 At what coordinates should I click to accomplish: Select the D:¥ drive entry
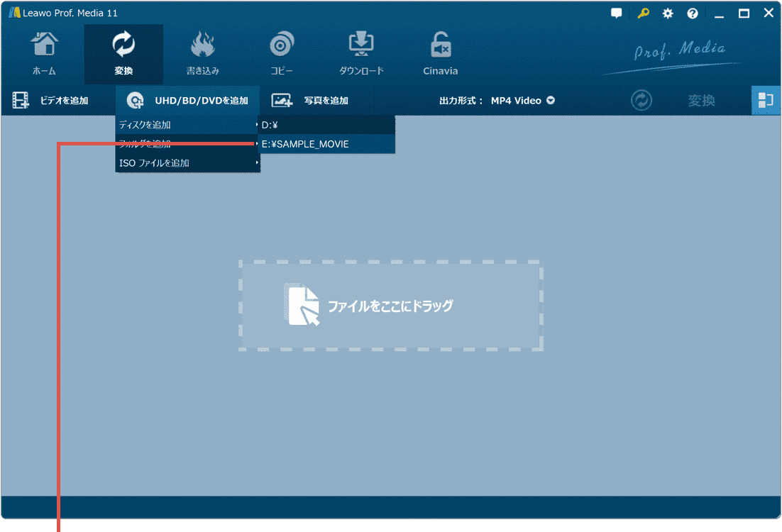coord(325,125)
